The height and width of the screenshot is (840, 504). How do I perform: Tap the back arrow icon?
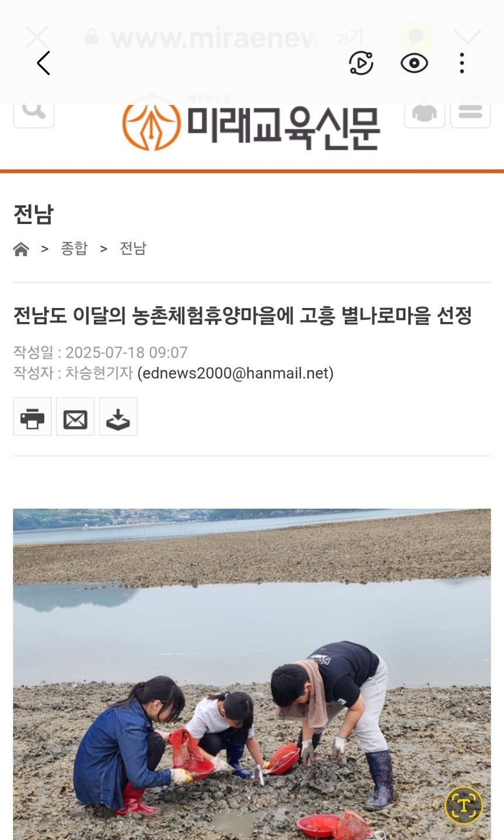[x=44, y=63]
